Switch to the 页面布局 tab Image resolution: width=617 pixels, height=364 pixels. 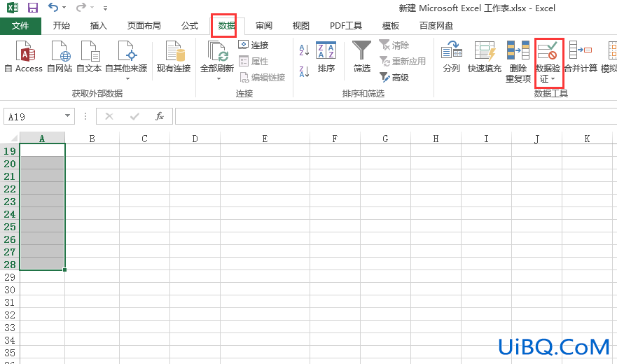[x=144, y=26]
